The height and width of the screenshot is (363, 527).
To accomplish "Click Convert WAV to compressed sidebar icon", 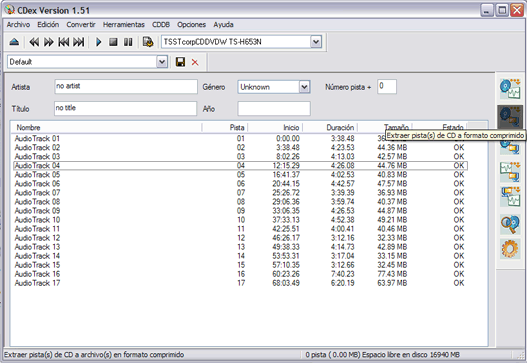I will point(510,172).
